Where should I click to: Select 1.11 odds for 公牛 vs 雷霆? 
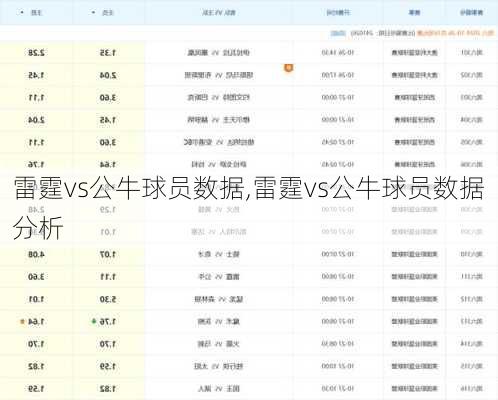tap(108, 277)
